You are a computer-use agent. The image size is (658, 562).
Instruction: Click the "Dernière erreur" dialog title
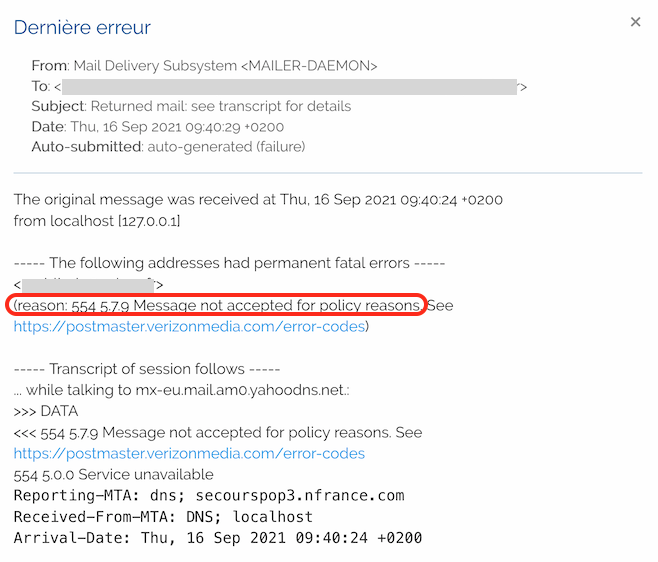coord(82,28)
